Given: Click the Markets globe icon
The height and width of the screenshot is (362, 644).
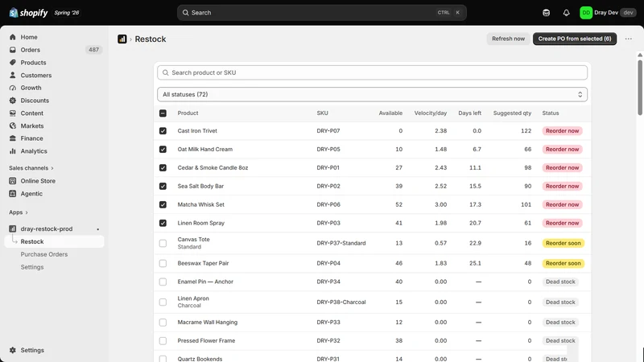Looking at the screenshot, I should click(13, 126).
